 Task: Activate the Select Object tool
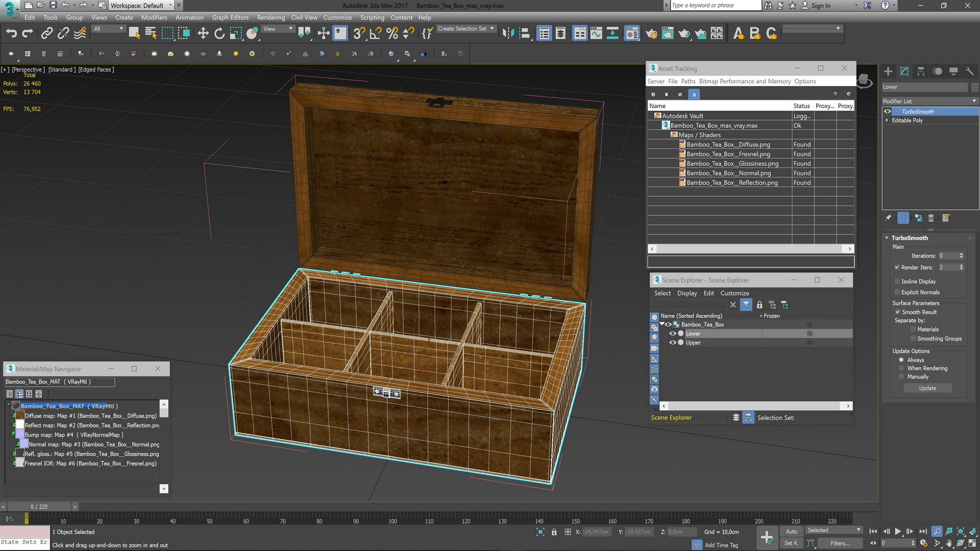coord(134,34)
